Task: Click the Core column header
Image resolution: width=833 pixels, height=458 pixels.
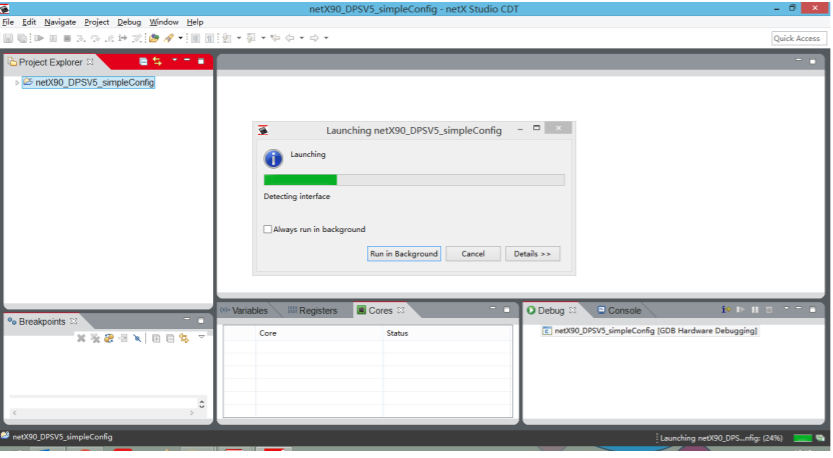Action: (x=319, y=333)
